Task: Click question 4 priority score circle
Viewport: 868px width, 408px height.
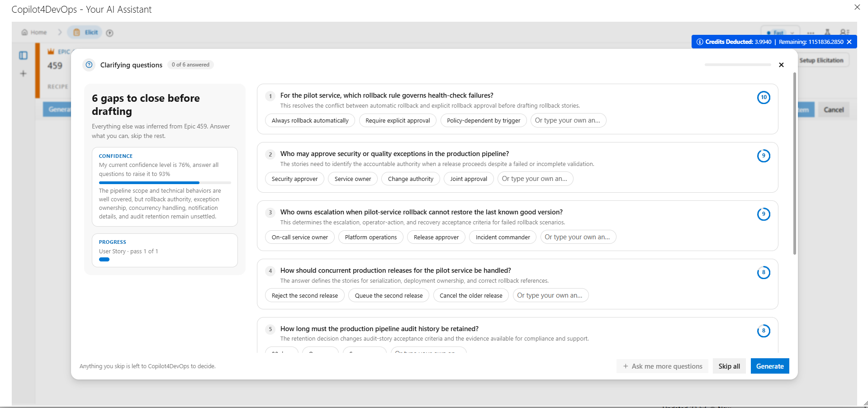Action: tap(764, 272)
